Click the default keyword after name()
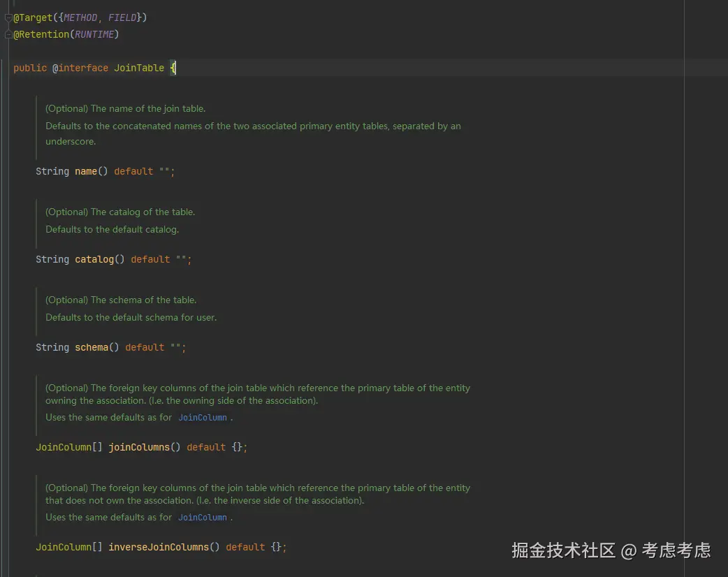 click(133, 171)
